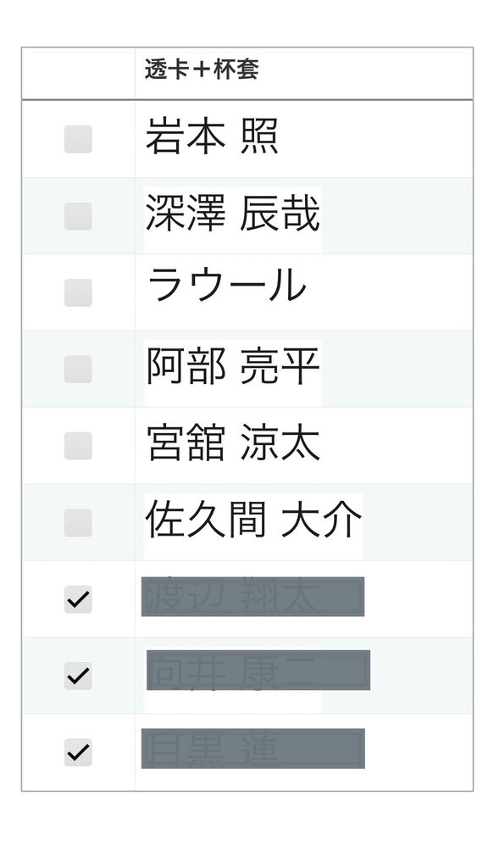Viewport: 488px width, 868px height.
Task: Click the ラウール name text
Action: click(226, 286)
